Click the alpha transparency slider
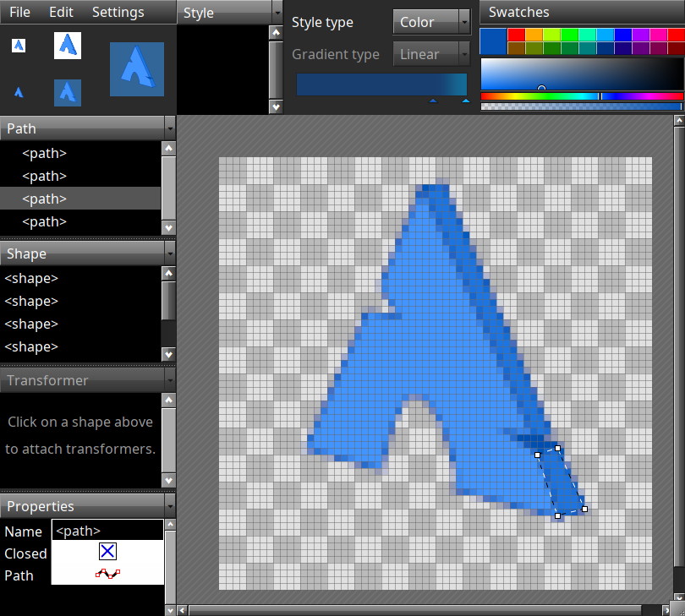This screenshot has width=685, height=616. [582, 106]
